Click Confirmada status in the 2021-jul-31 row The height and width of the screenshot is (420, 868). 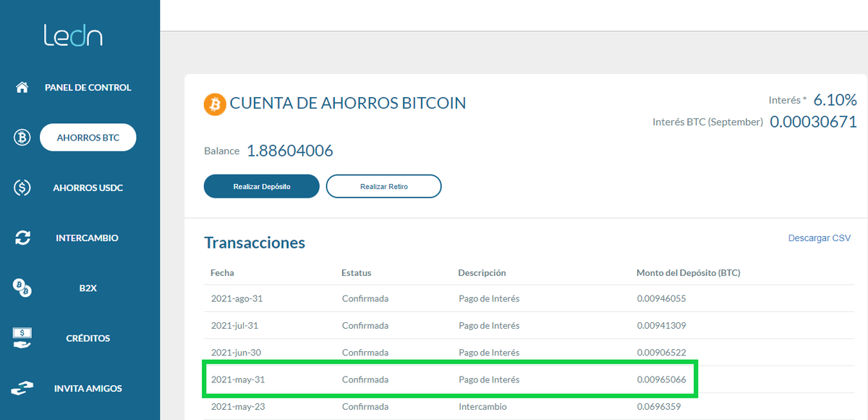pyautogui.click(x=365, y=326)
